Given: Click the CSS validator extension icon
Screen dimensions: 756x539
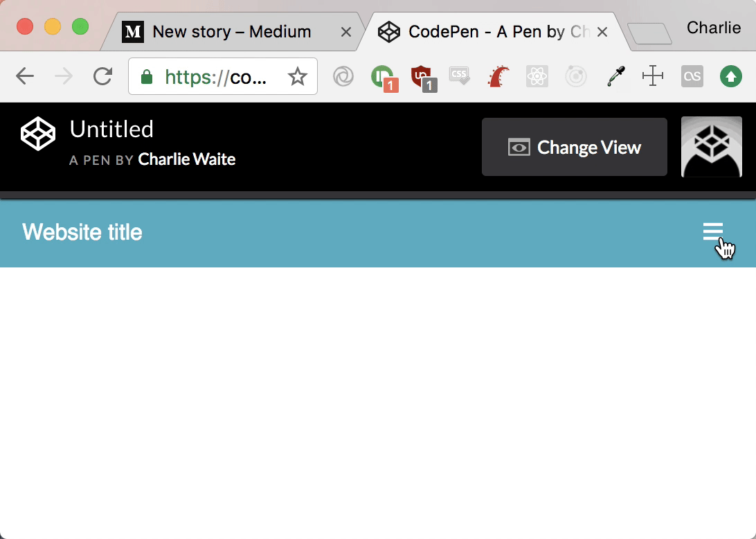Looking at the screenshot, I should 460,76.
